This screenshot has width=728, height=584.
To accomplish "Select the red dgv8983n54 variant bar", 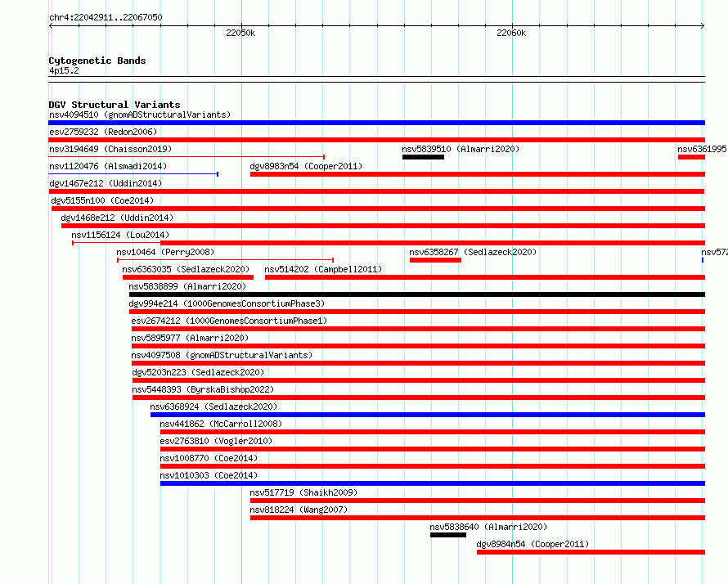I will [478, 174].
